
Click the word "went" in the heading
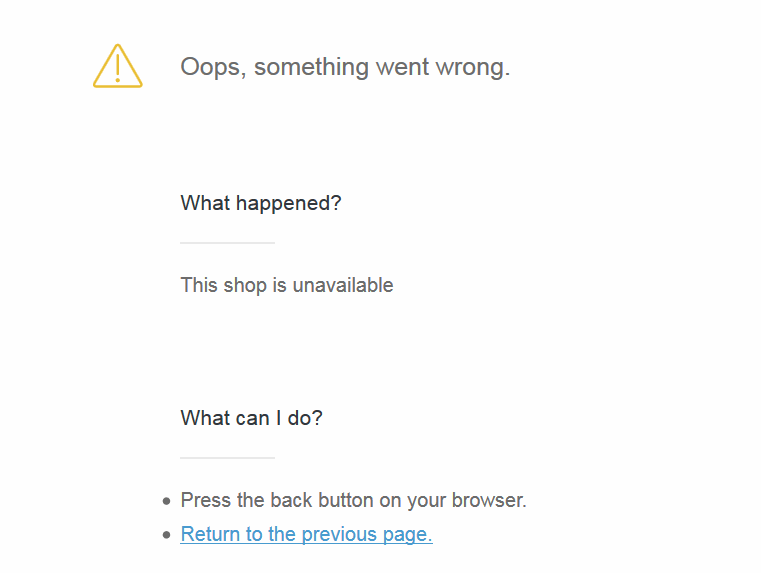pyautogui.click(x=403, y=67)
